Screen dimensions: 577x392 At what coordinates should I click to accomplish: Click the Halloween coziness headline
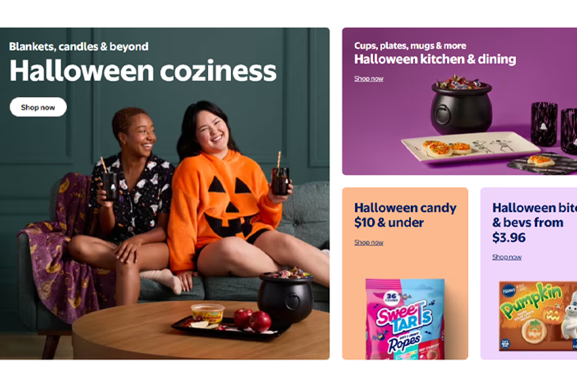143,70
